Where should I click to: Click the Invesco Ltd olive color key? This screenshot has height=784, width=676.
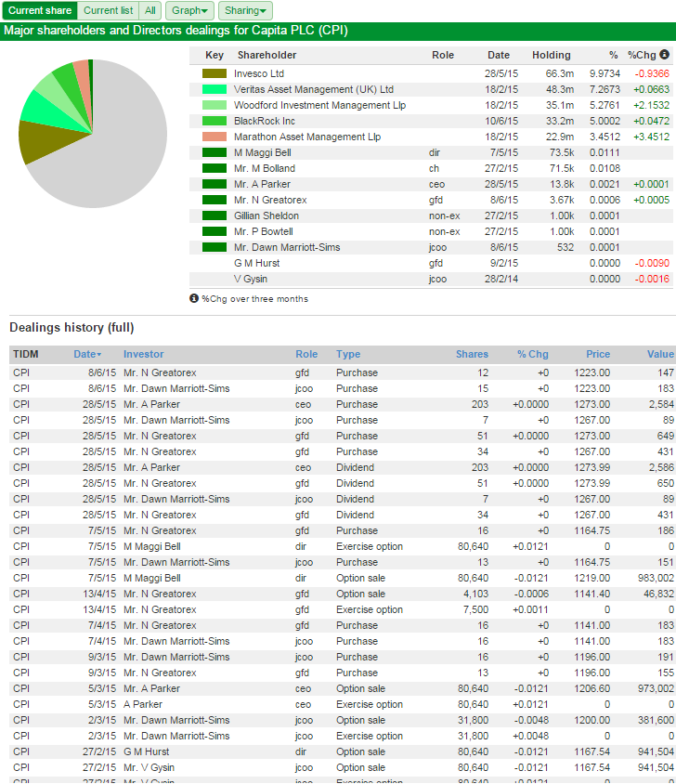pyautogui.click(x=214, y=73)
